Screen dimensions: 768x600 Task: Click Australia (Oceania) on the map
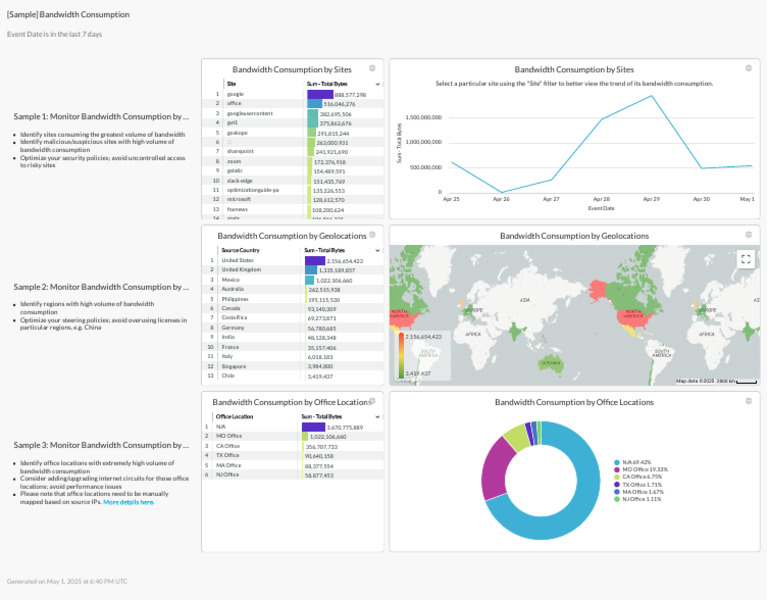click(551, 363)
